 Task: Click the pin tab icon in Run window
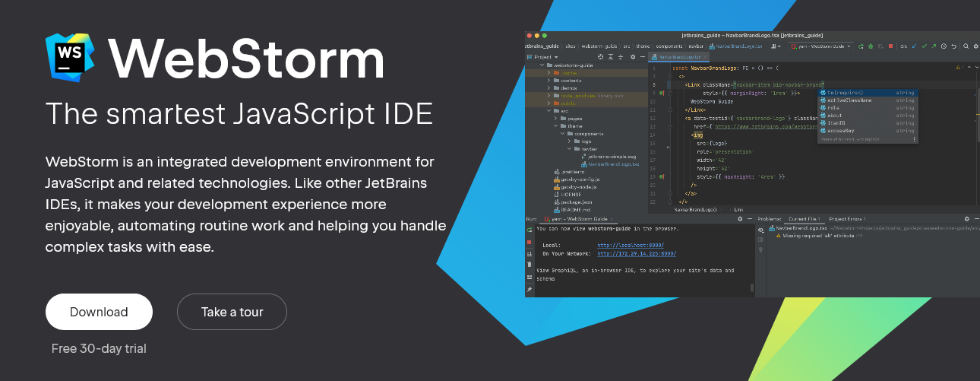[530, 289]
